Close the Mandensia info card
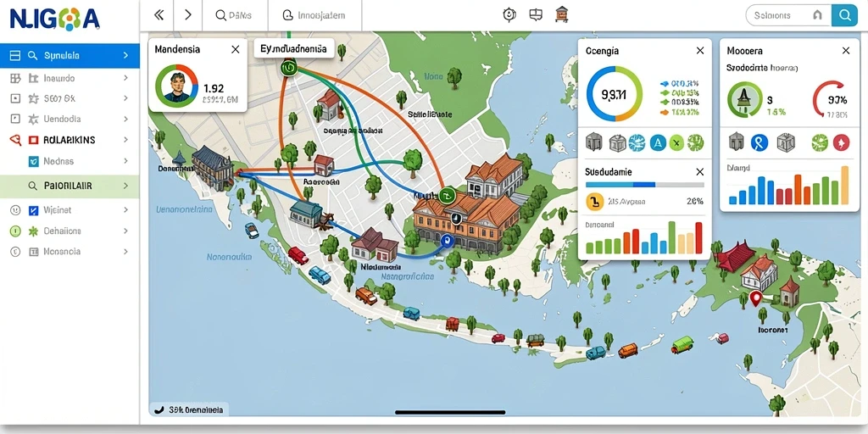868x434 pixels. click(x=236, y=50)
